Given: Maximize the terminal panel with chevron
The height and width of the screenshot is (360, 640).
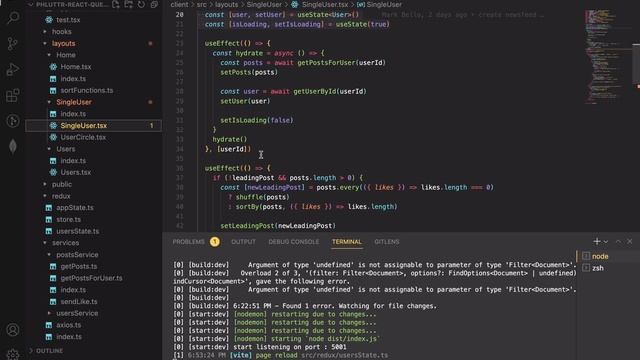Looking at the screenshot, I should pyautogui.click(x=618, y=242).
